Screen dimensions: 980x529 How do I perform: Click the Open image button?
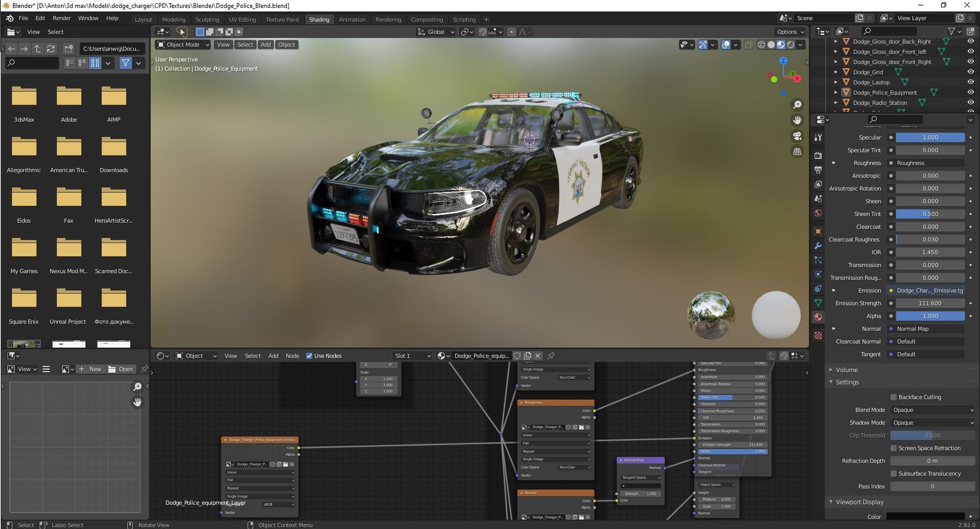(x=121, y=369)
